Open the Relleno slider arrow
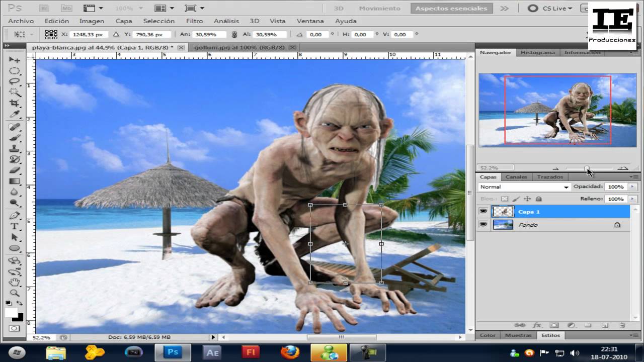 pyautogui.click(x=632, y=199)
